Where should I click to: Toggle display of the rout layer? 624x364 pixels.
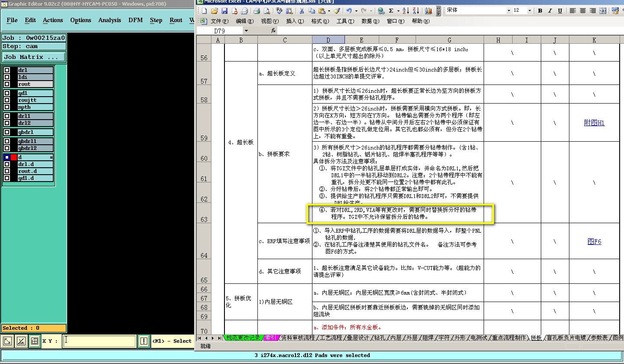click(x=7, y=84)
